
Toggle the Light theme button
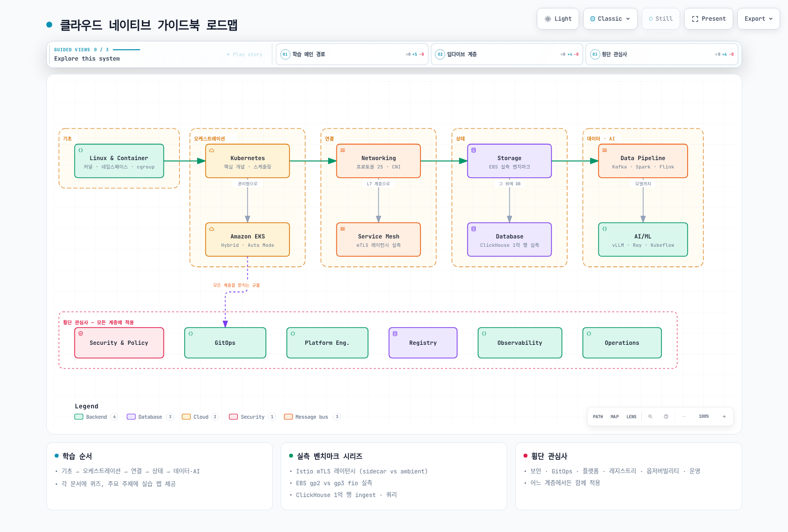tap(558, 19)
